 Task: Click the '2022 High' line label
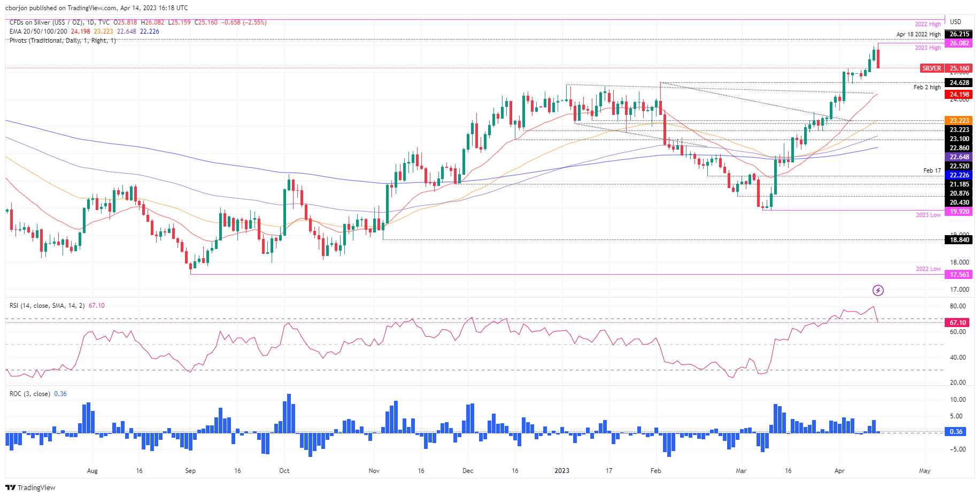[928, 25]
